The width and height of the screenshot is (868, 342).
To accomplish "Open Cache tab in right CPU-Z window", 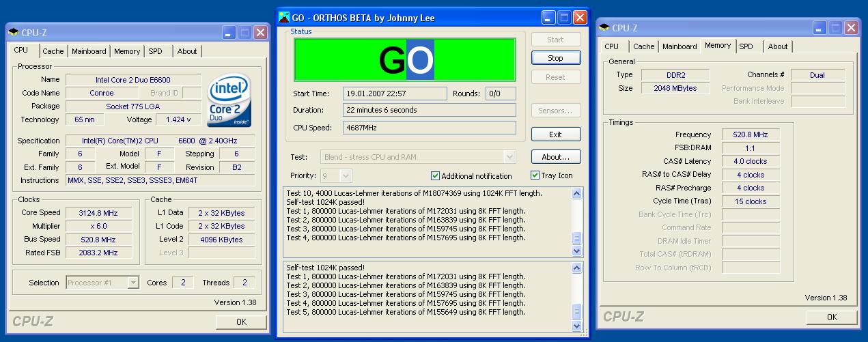I will point(643,46).
